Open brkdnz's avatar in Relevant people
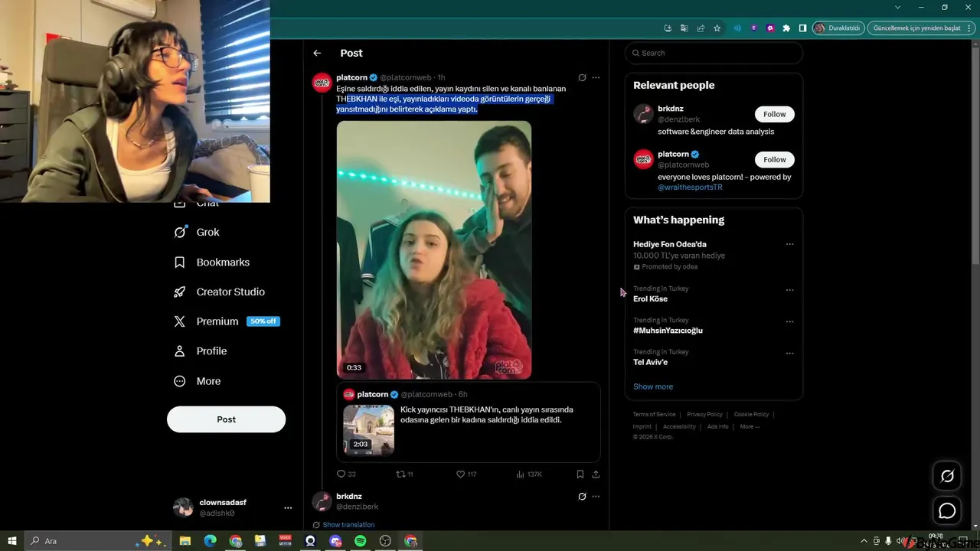 [643, 114]
